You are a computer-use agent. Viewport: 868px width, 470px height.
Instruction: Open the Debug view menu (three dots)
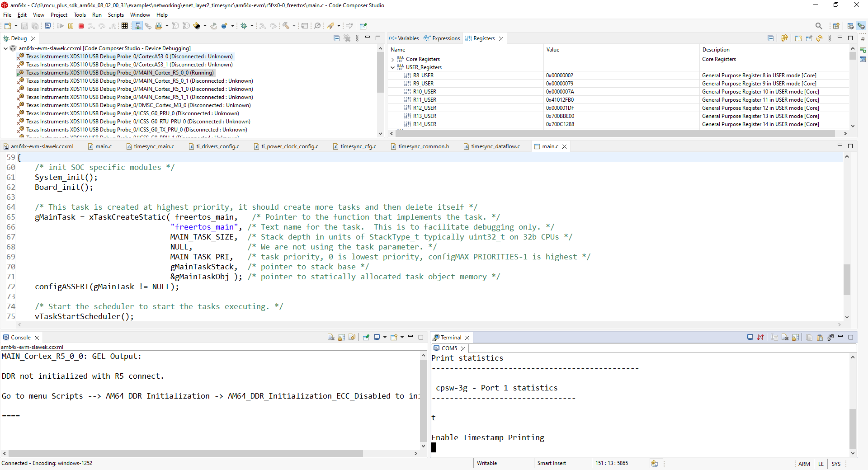pos(357,38)
